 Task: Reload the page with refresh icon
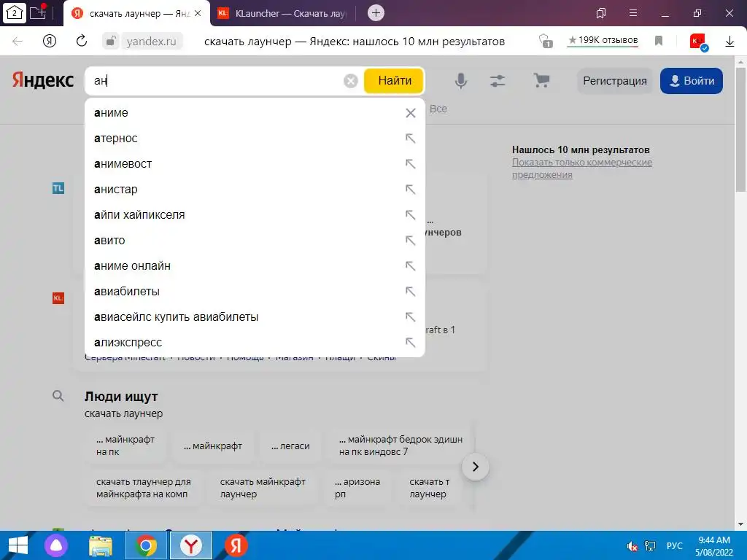coord(82,42)
